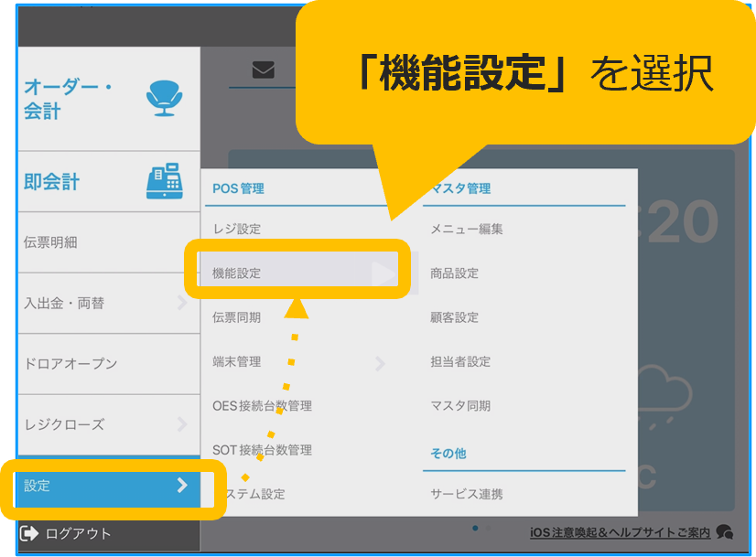
Task: Open the iOS注意喚起＆ヘルプサイトご案内 link
Action: coord(620,532)
